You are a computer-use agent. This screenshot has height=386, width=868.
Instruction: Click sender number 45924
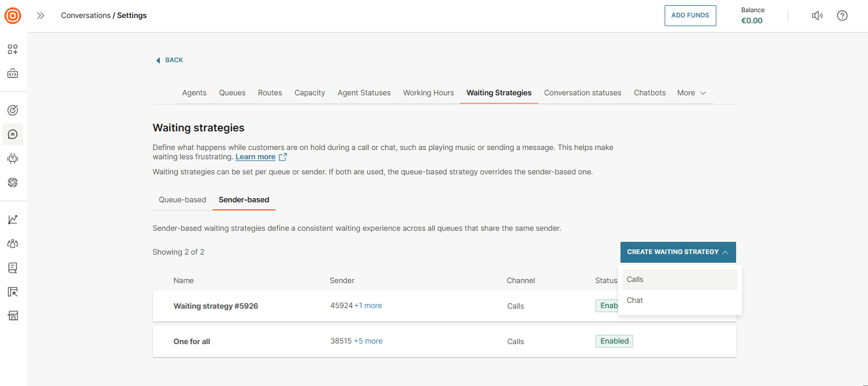pos(342,306)
